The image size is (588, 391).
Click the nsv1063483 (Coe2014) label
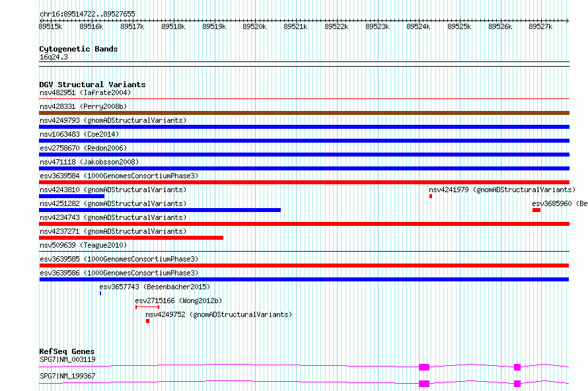coord(79,134)
